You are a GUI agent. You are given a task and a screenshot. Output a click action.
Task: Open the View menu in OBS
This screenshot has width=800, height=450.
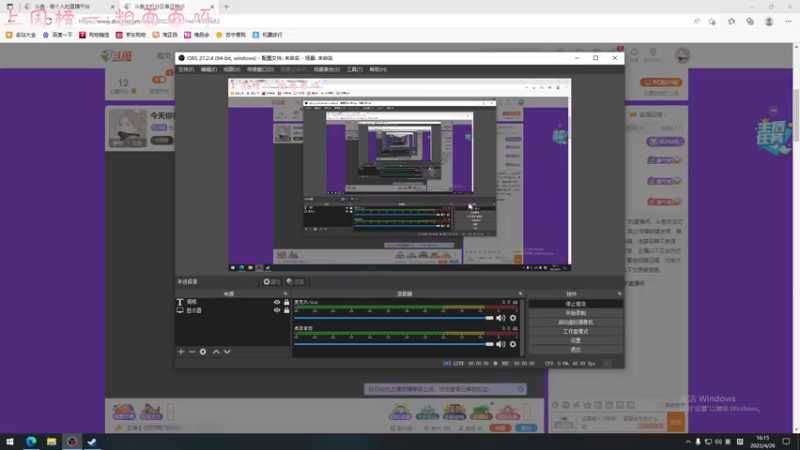tap(231, 69)
